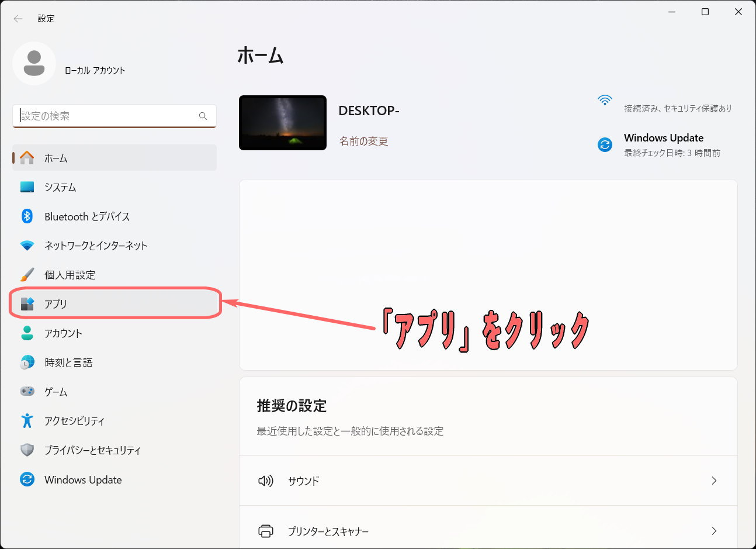The height and width of the screenshot is (549, 756).
Task: Click the アカウント person icon in sidebar
Action: coord(27,333)
